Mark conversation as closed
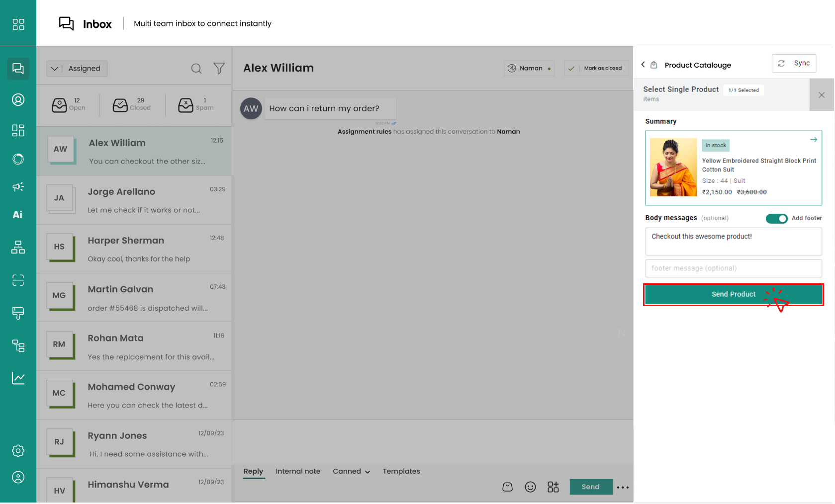 (596, 68)
